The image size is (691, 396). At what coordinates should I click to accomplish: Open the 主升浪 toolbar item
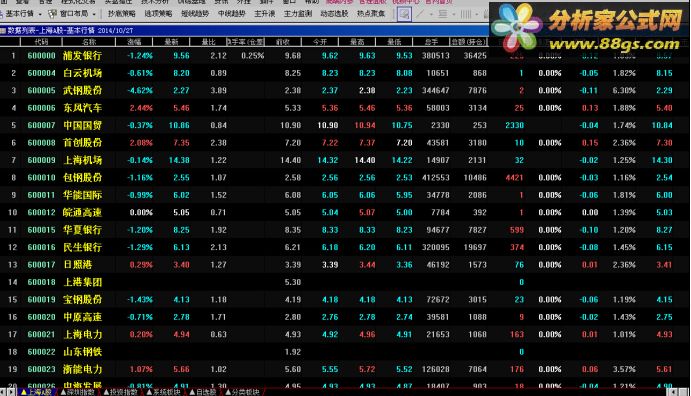tap(264, 14)
